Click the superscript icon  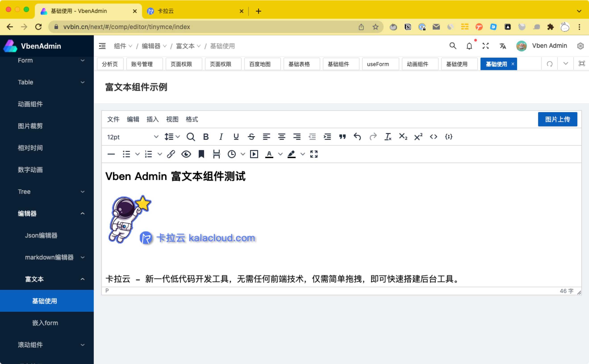tap(418, 136)
